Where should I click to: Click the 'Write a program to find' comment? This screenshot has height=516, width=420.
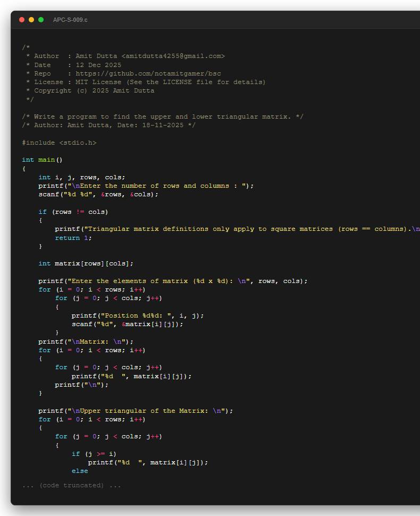163,117
